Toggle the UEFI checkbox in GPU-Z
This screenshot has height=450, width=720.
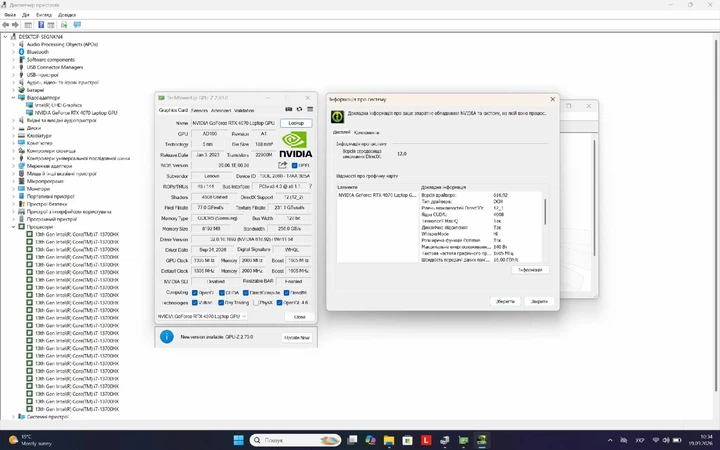tap(294, 165)
